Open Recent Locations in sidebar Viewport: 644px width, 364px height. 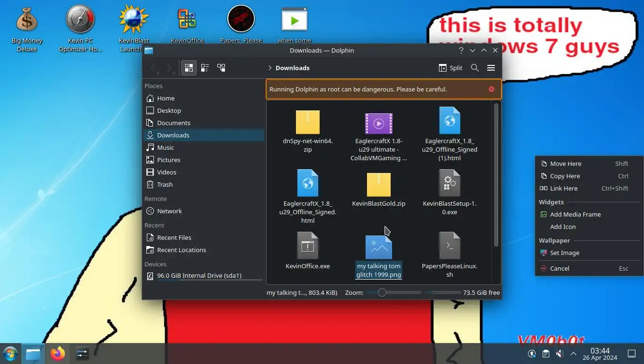coord(204,250)
